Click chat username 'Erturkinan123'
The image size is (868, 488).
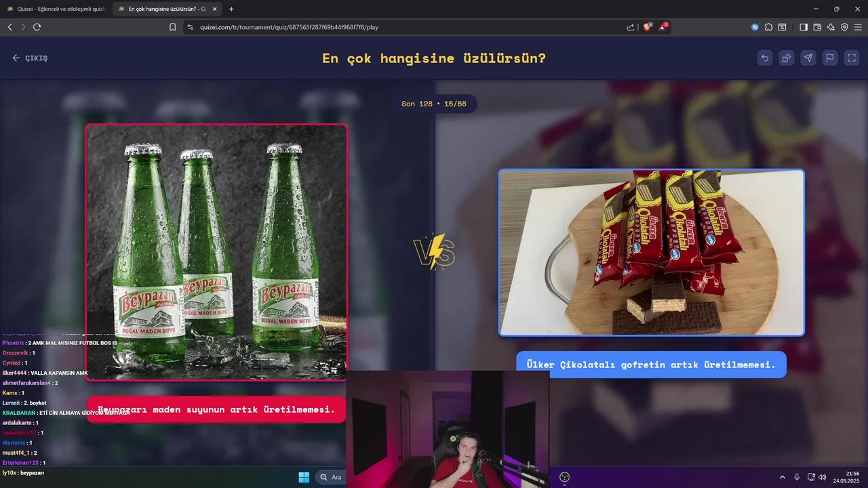(x=20, y=462)
